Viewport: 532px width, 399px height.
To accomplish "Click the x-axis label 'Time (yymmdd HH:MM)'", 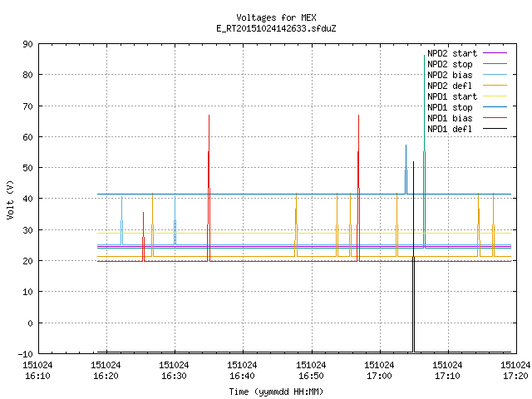I will click(x=276, y=392).
